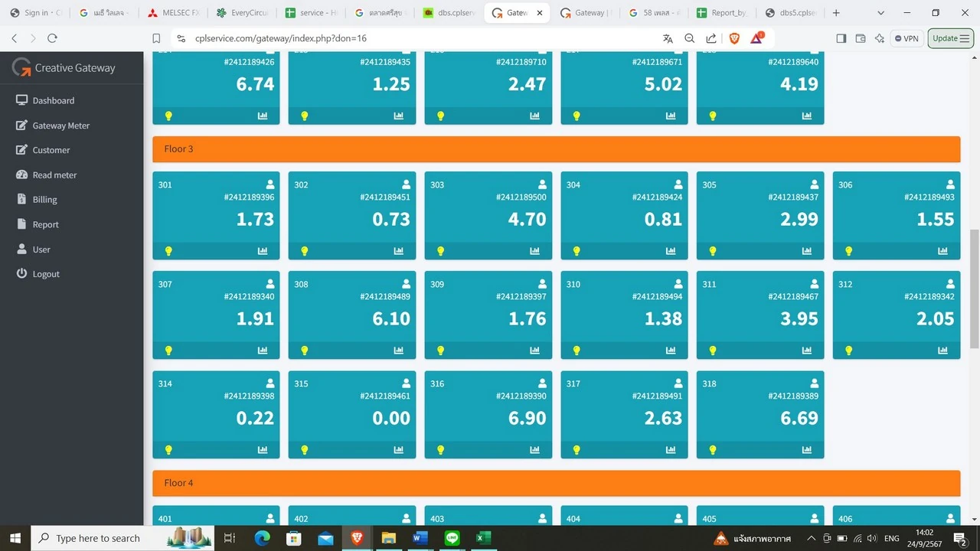Image resolution: width=980 pixels, height=551 pixels.
Task: Open the Update browser menu button
Action: coord(951,38)
